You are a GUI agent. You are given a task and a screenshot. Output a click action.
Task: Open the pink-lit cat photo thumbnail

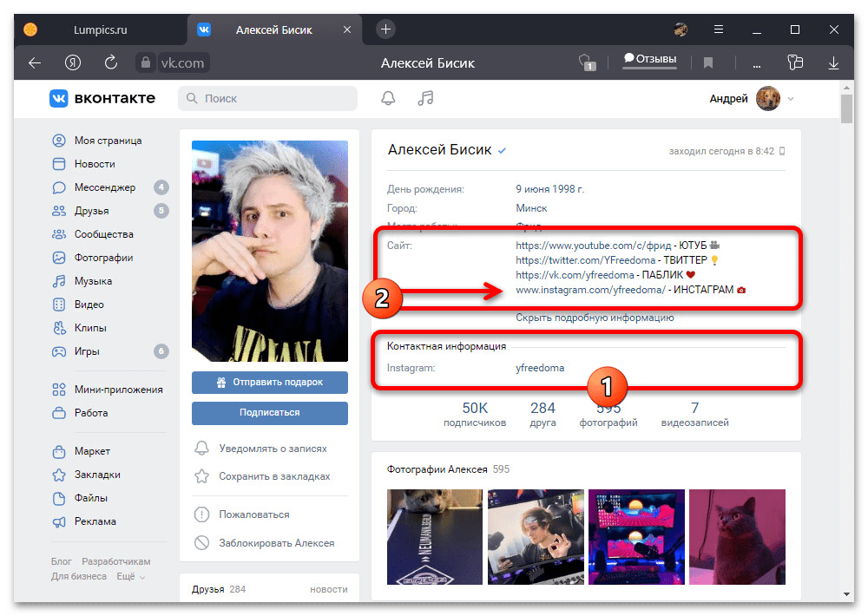tap(737, 537)
